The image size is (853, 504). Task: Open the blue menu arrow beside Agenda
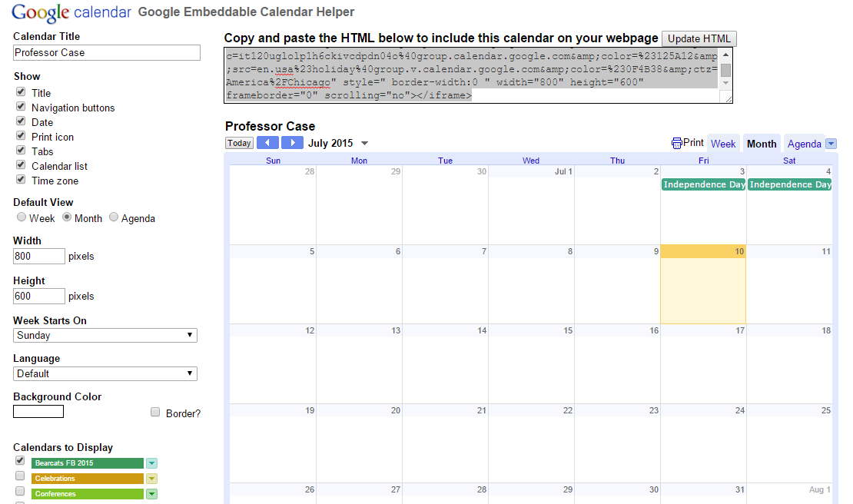[831, 144]
